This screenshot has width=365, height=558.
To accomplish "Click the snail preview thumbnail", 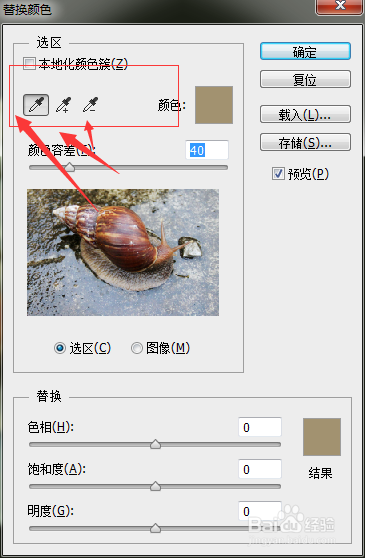I will 123,252.
